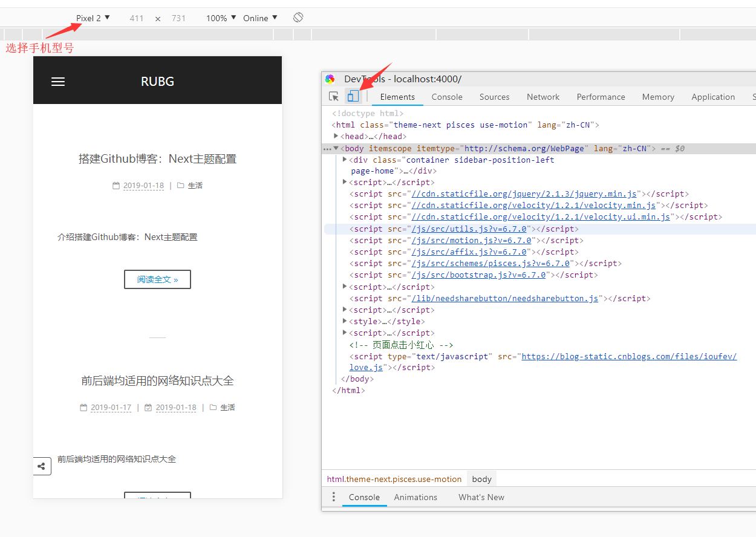This screenshot has width=756, height=537.
Task: Click the share icon on the blog page
Action: point(42,466)
